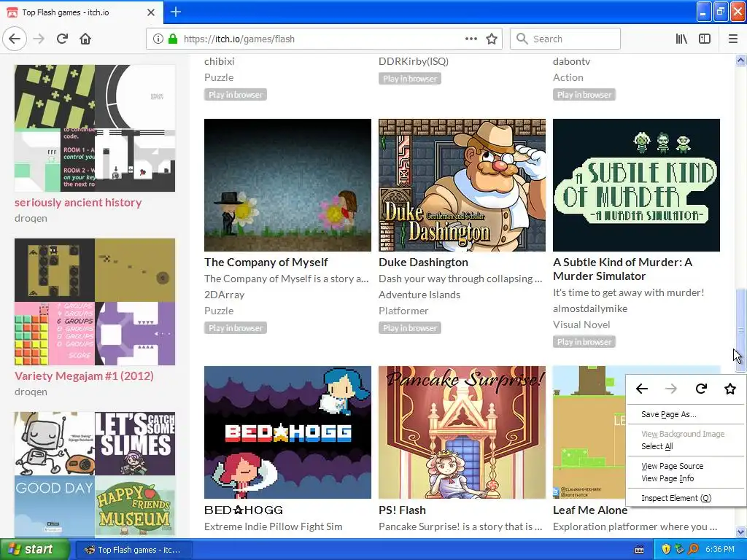Open PS! Flash game title link
The height and width of the screenshot is (560, 747).
[402, 510]
